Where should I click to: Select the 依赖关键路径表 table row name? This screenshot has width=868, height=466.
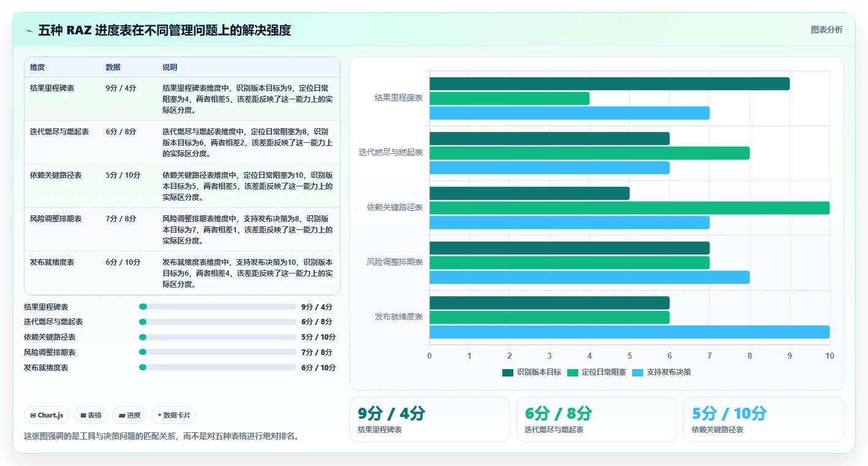pos(56,175)
